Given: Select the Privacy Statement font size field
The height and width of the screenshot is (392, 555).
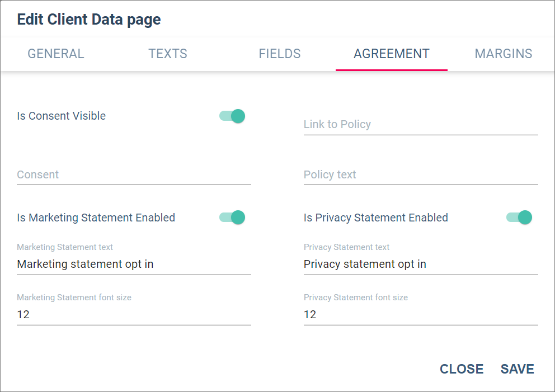Looking at the screenshot, I should [421, 315].
